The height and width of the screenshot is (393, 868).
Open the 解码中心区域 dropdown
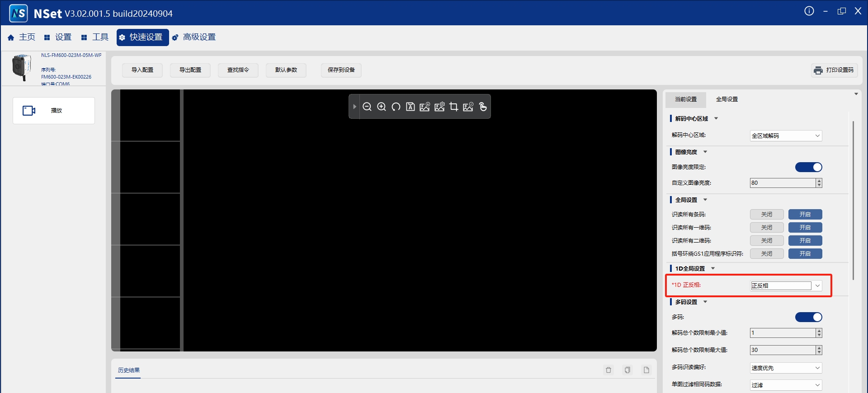(x=786, y=136)
